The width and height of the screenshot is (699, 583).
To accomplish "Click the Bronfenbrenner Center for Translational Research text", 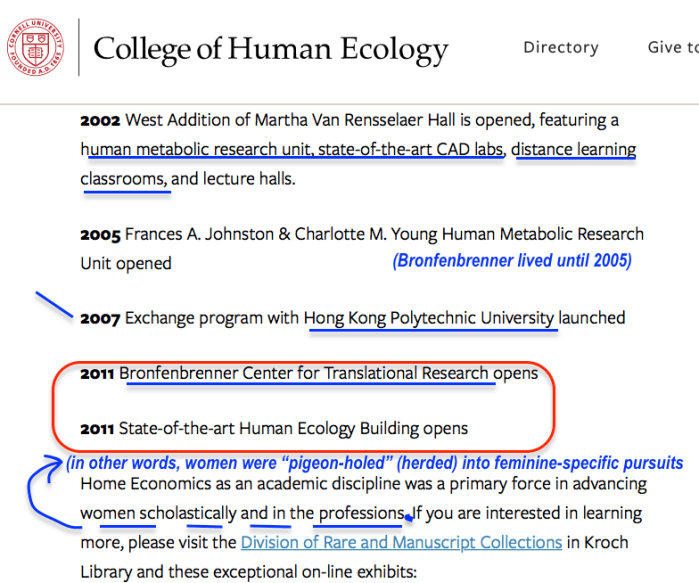I will point(304,374).
